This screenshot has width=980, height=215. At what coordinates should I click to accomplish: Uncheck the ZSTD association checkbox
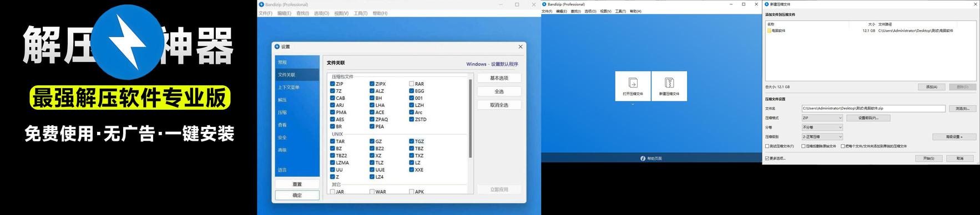point(411,119)
